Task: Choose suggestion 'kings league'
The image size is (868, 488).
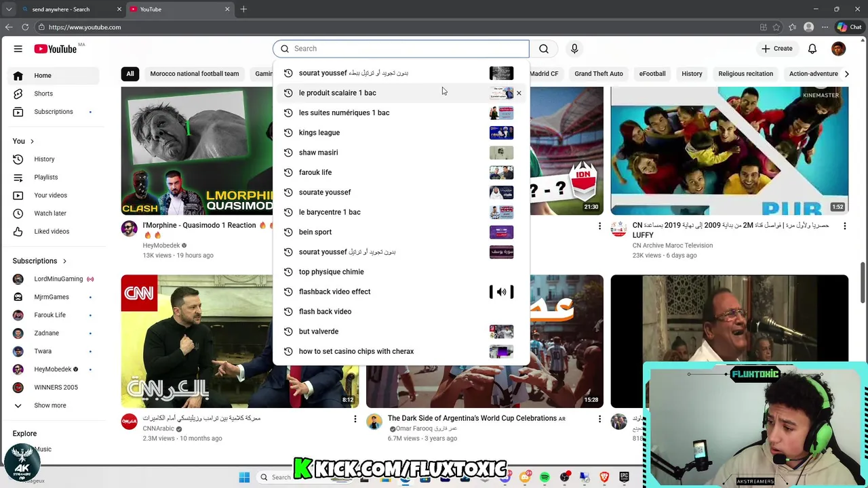Action: tap(400, 133)
